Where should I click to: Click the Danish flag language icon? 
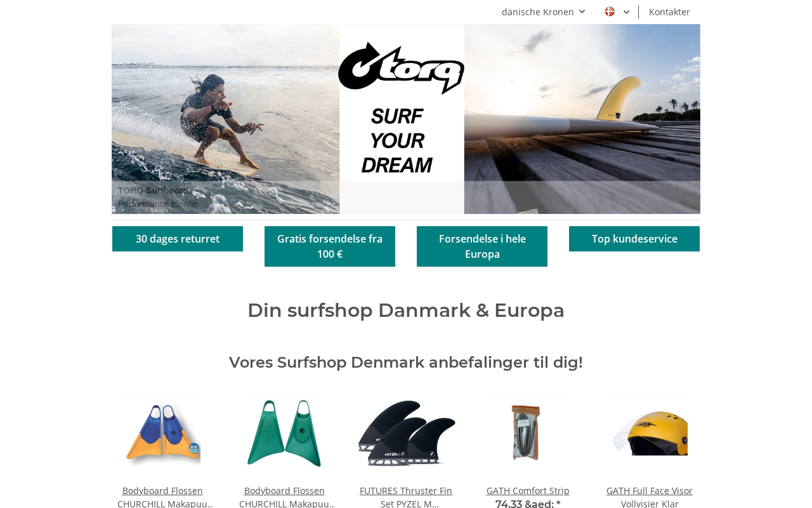click(610, 11)
